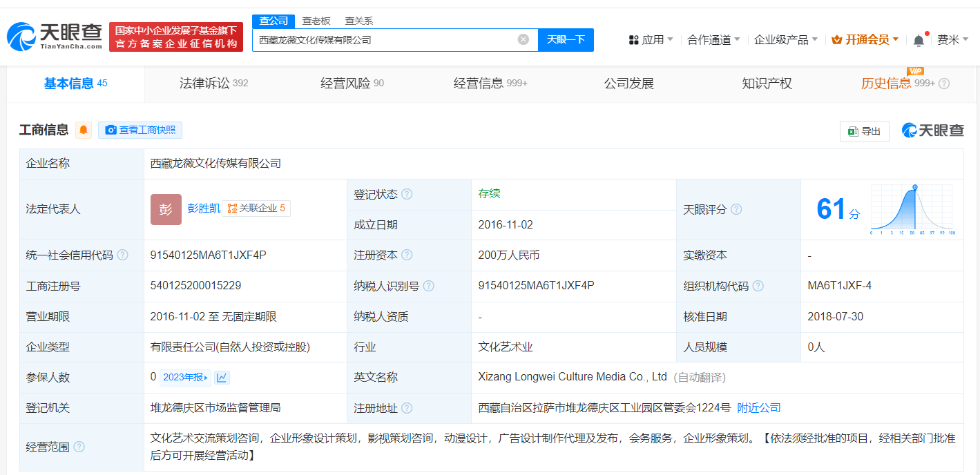Click the 导出 export button
The height and width of the screenshot is (475, 980).
pos(864,131)
